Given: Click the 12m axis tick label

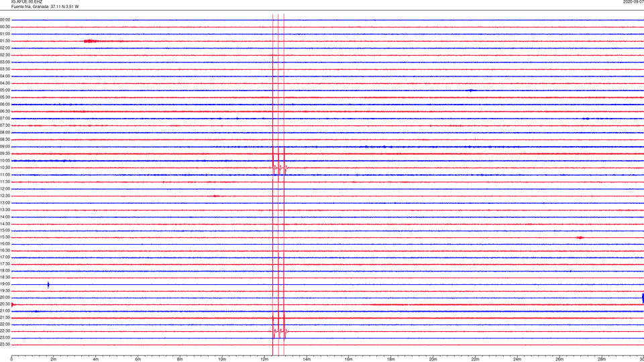Looking at the screenshot, I should [264, 359].
